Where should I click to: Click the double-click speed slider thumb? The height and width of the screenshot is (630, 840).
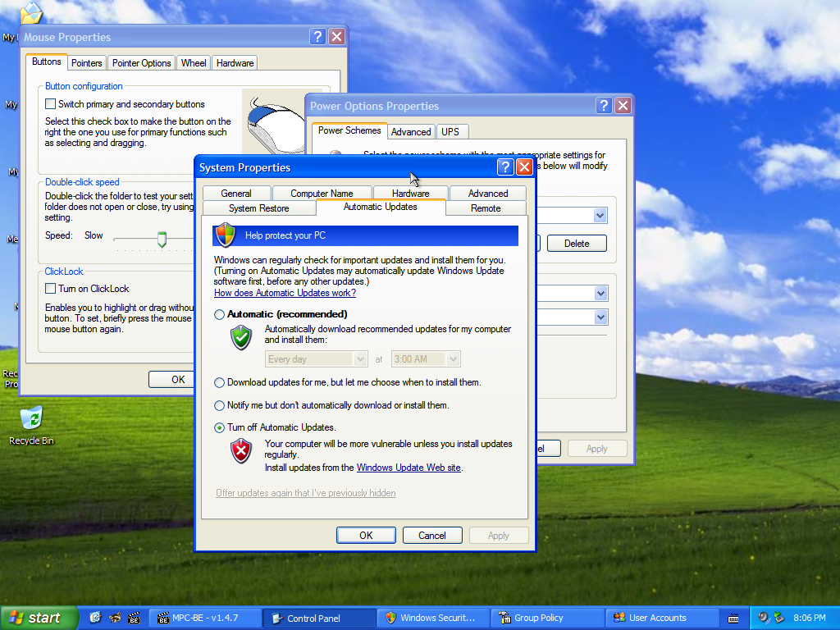(162, 239)
